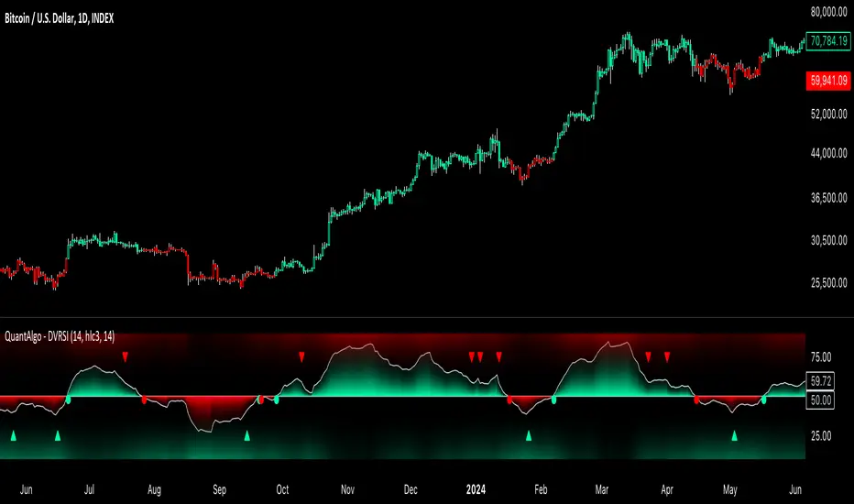Click the red sell triangle in early October
Viewport: 854px width, 504px height.
(x=301, y=356)
